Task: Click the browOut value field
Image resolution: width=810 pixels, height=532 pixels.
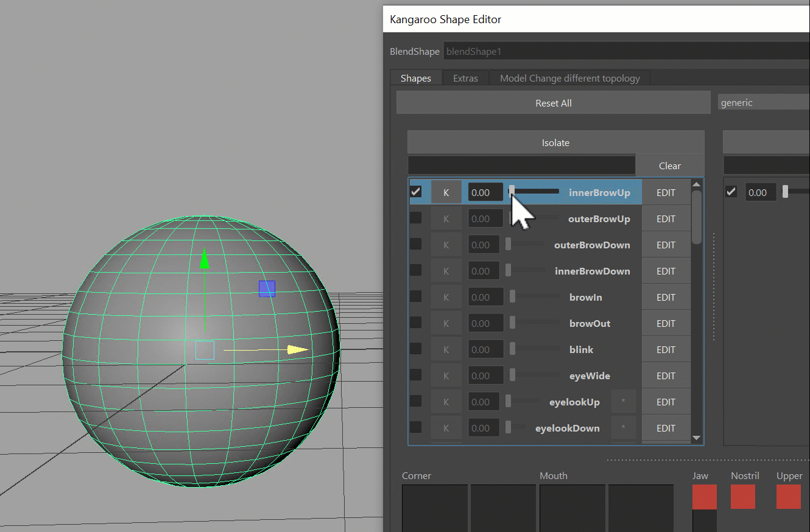Action: click(x=485, y=323)
